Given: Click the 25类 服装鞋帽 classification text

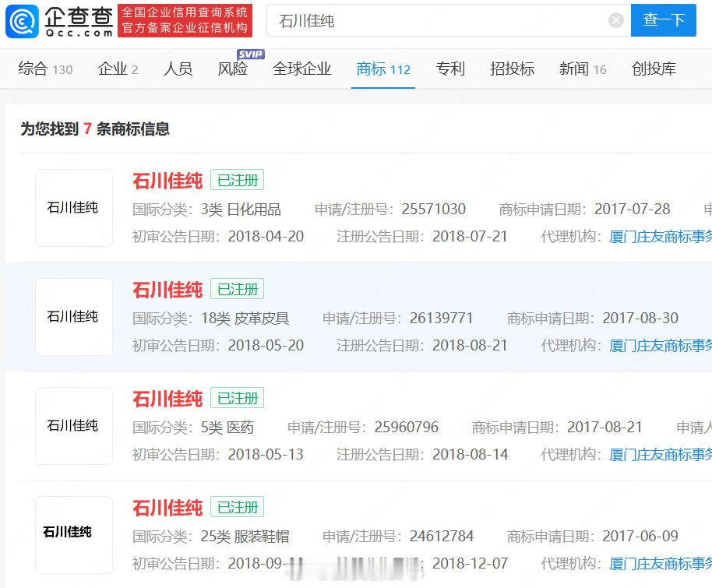Looking at the screenshot, I should pos(245,537).
